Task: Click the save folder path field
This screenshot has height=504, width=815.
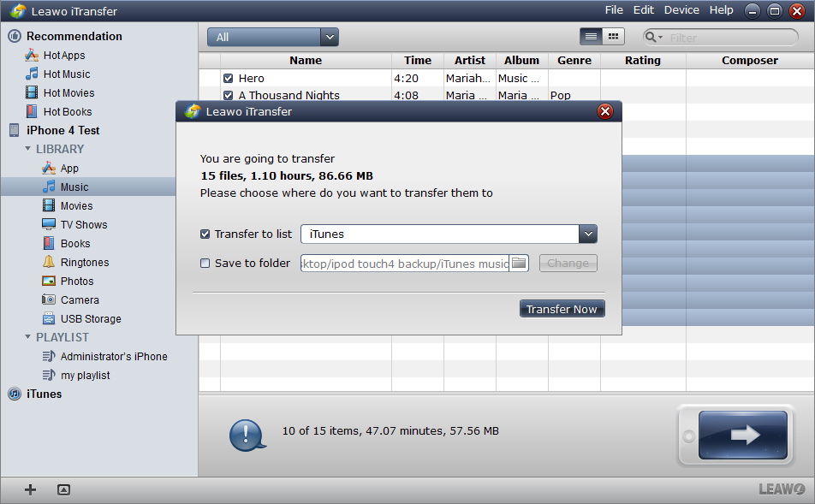Action: pos(405,263)
